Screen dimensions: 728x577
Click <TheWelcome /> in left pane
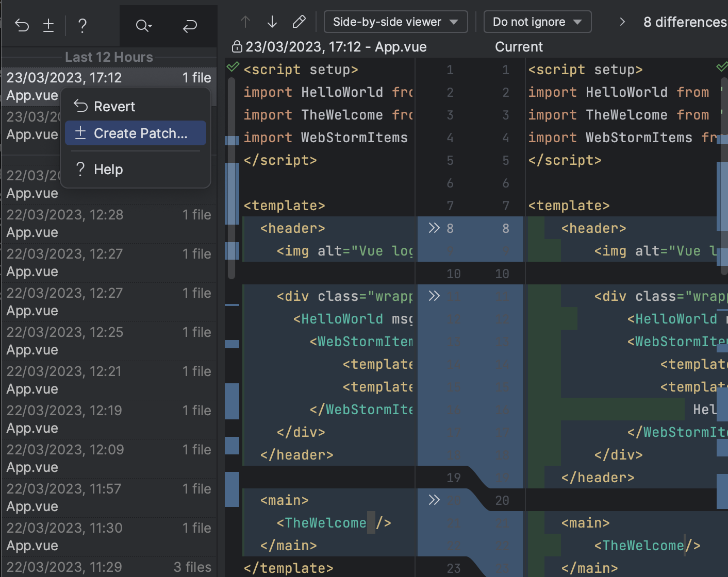point(334,523)
